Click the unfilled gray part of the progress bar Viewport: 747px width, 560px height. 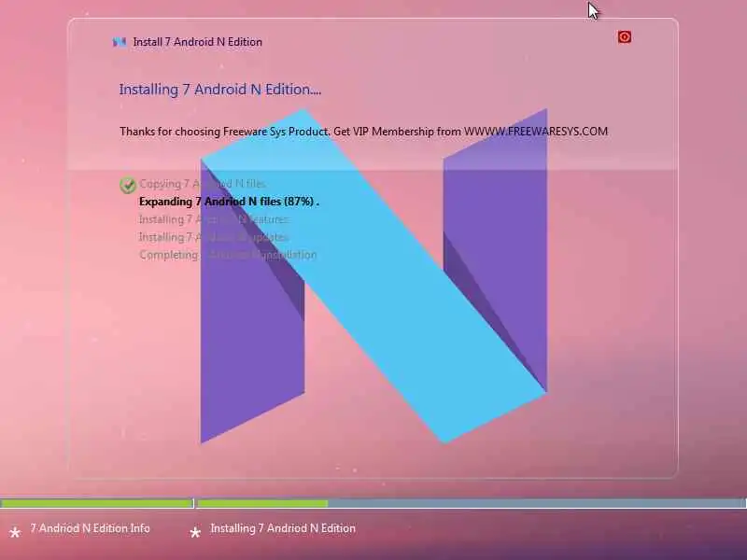(536, 503)
